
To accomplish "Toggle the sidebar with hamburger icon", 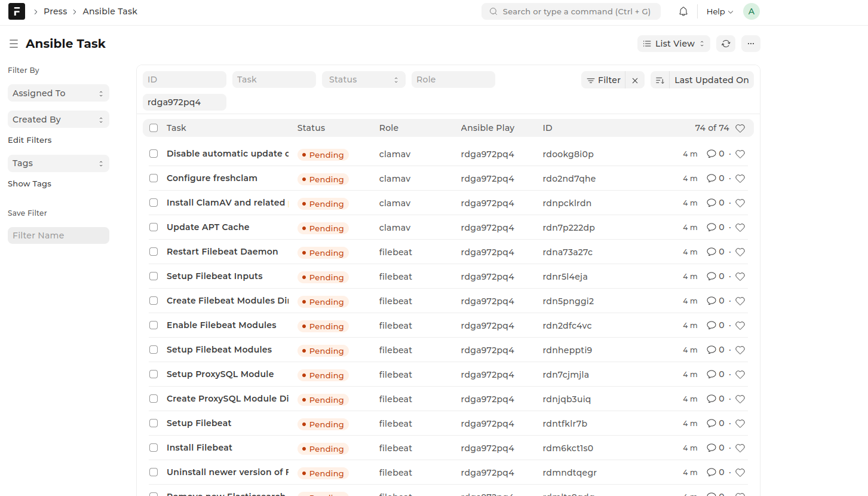I will (13, 43).
